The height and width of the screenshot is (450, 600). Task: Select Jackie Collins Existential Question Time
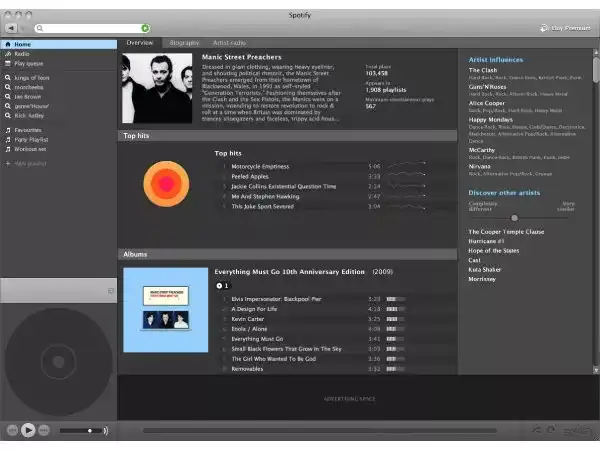click(x=284, y=186)
